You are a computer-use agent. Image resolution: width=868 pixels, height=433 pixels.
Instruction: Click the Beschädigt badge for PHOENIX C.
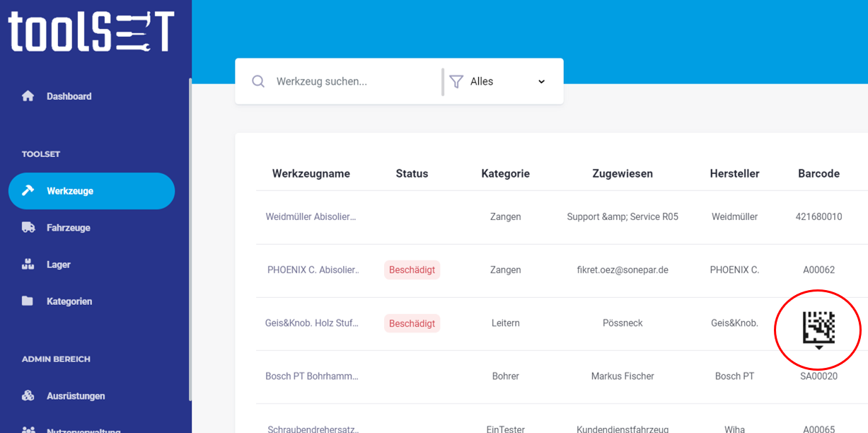click(x=412, y=270)
